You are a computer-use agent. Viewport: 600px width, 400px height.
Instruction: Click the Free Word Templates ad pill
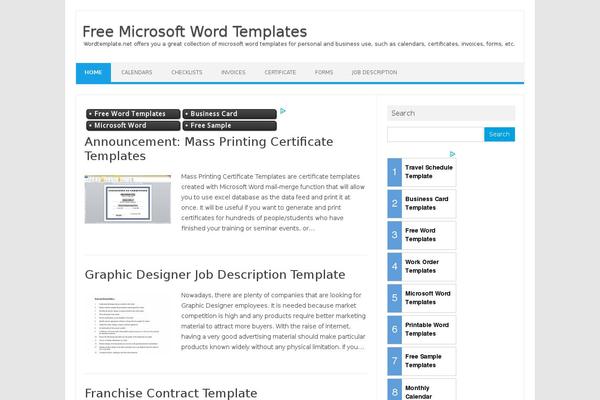133,114
